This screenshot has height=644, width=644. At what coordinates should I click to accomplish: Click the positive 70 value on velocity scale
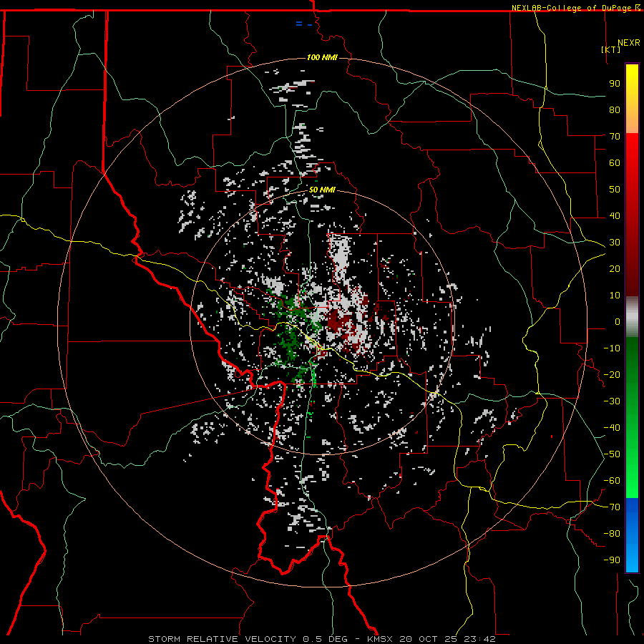pyautogui.click(x=615, y=137)
